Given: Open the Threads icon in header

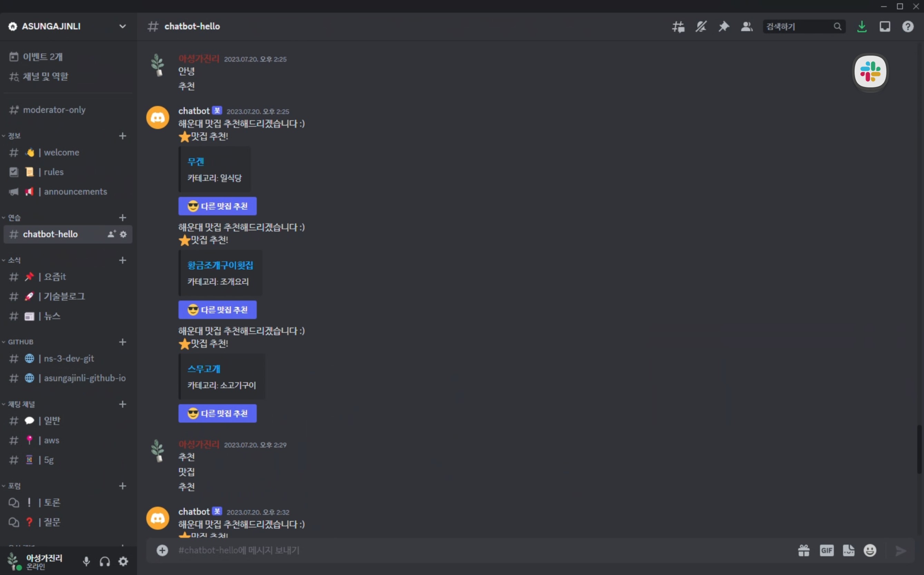Looking at the screenshot, I should 678,27.
